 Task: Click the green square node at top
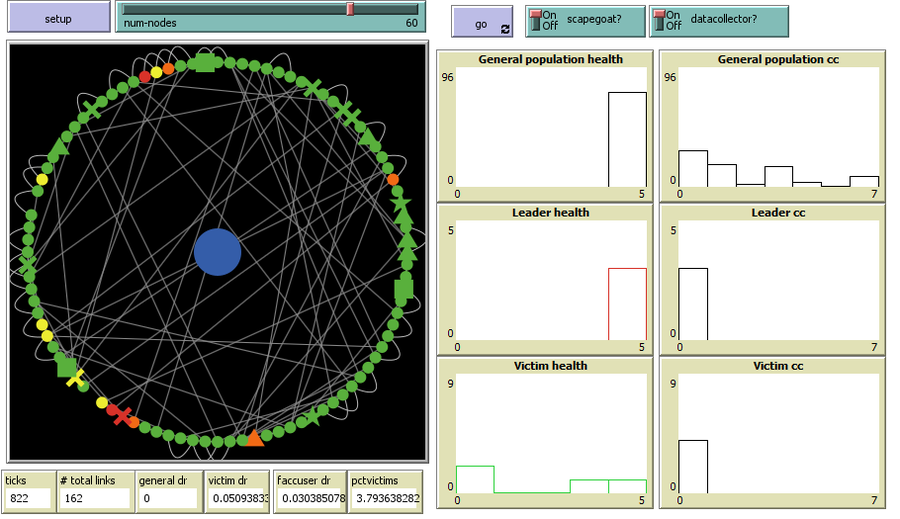point(204,63)
